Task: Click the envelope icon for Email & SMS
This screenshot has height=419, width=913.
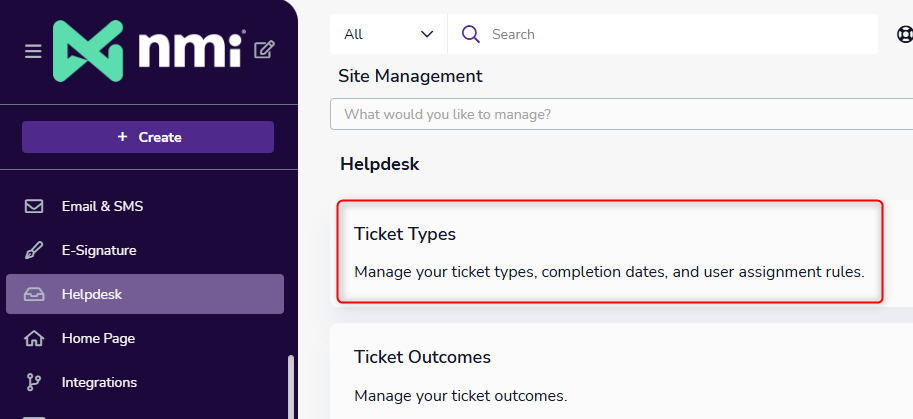Action: (x=34, y=206)
